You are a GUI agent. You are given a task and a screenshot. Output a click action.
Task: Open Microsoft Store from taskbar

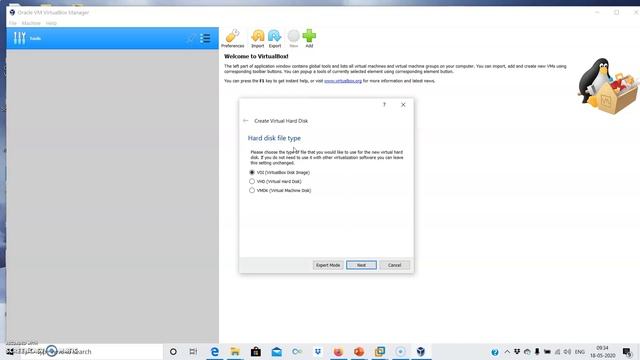pyautogui.click(x=256, y=351)
